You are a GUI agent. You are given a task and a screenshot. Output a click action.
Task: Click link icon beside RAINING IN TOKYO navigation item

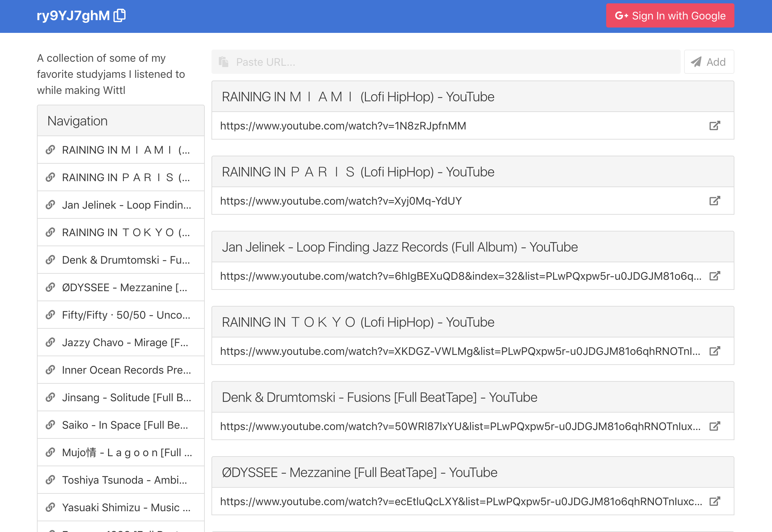coord(50,232)
